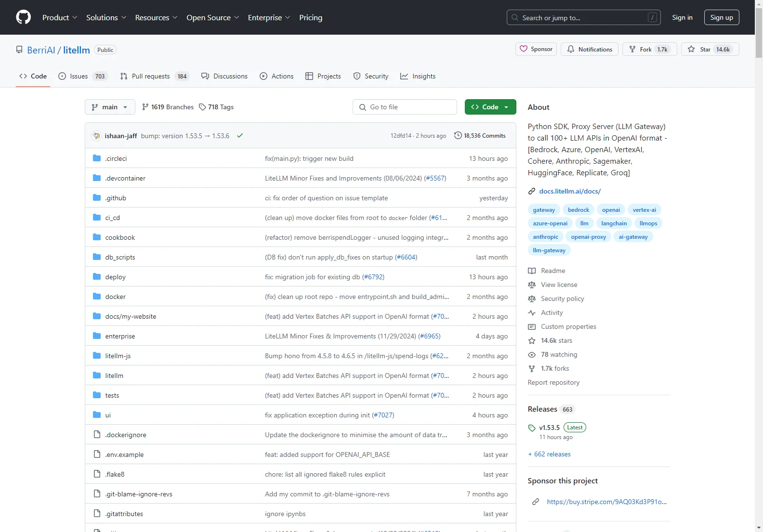Screen dimensions: 763x532
Task: Click the Sponsor heart button
Action: pos(536,49)
